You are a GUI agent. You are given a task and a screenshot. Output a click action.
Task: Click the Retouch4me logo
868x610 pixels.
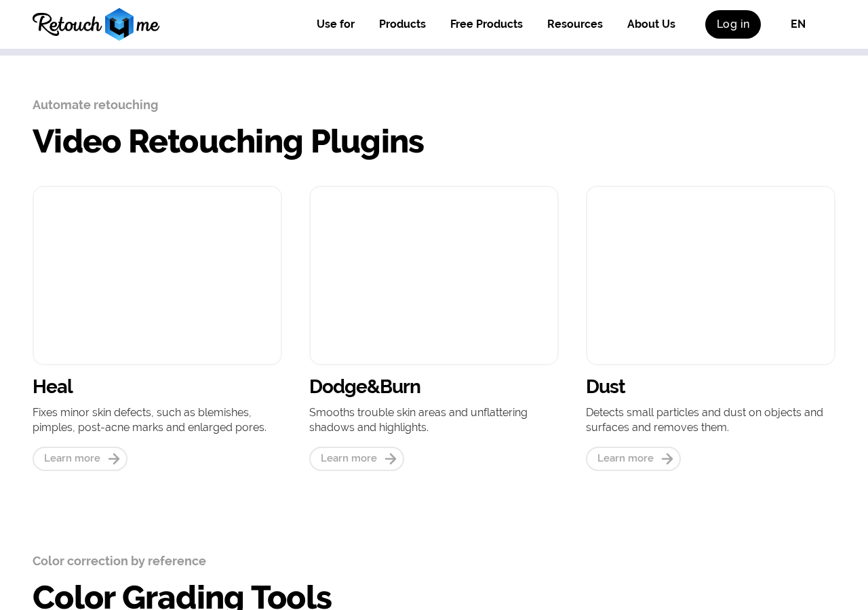click(x=96, y=24)
